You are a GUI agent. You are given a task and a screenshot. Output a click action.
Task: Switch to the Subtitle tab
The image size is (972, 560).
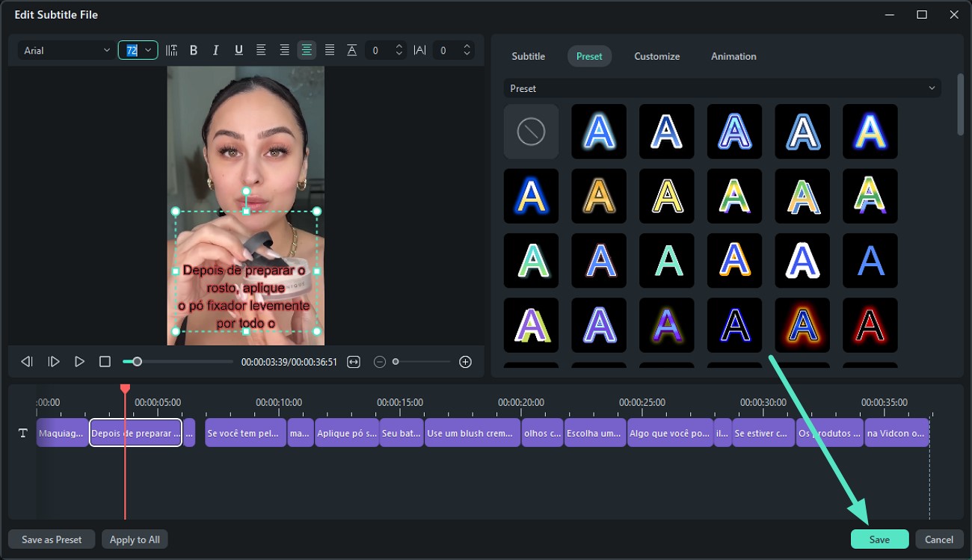[528, 56]
